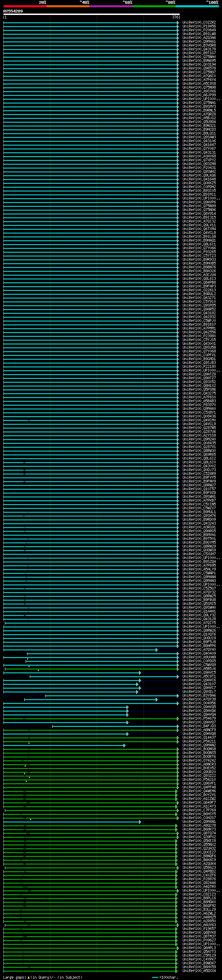Select the UniRef100_A9U0N9 label
The height and width of the screenshot is (980, 222).
pyautogui.click(x=199, y=657)
